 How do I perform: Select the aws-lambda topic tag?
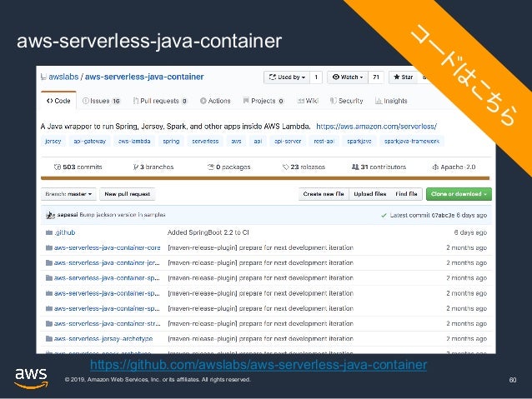point(134,141)
